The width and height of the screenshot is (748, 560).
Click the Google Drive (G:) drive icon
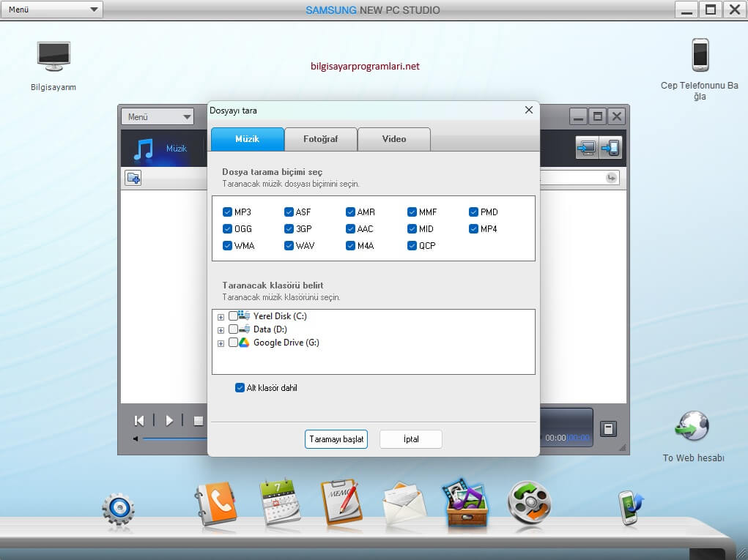tap(244, 342)
